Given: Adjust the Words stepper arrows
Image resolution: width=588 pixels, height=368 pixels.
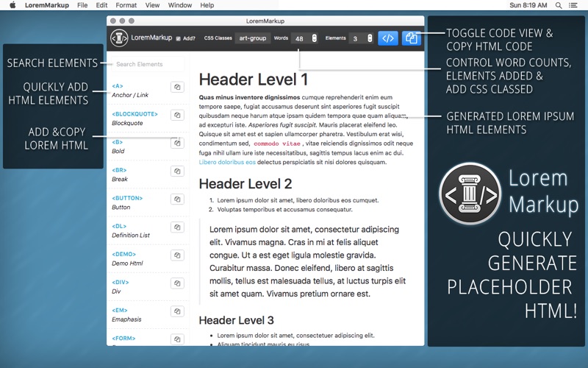Looking at the screenshot, I should (315, 38).
